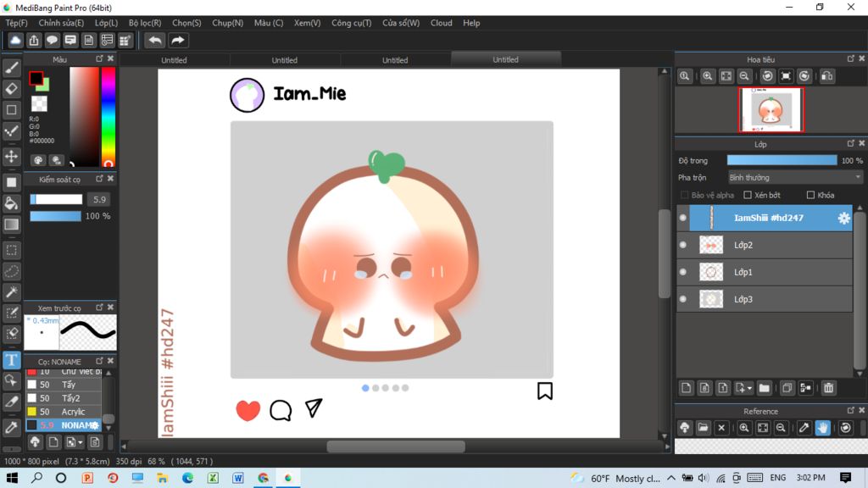
Task: Toggle the Khóa checkbox
Action: (x=810, y=195)
